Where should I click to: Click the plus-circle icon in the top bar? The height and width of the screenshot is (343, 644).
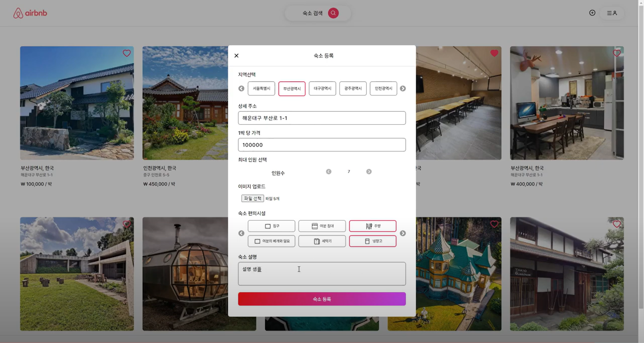pos(592,12)
